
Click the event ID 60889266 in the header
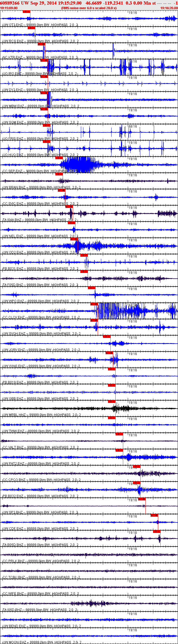[x=10, y=3]
